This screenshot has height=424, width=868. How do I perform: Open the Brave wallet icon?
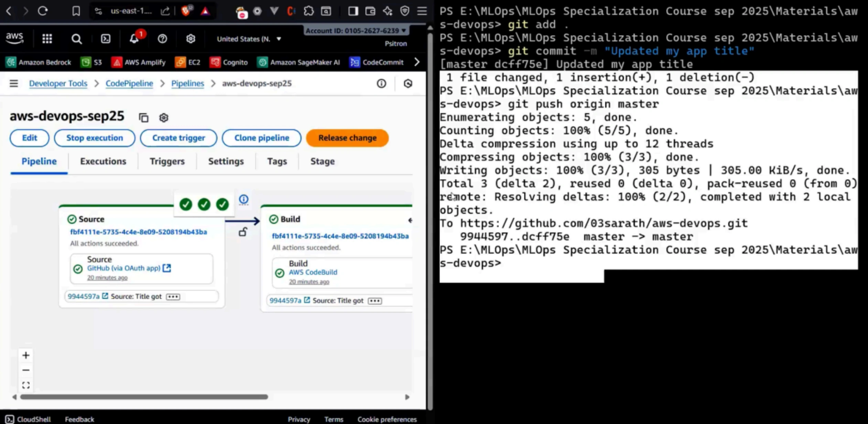370,11
